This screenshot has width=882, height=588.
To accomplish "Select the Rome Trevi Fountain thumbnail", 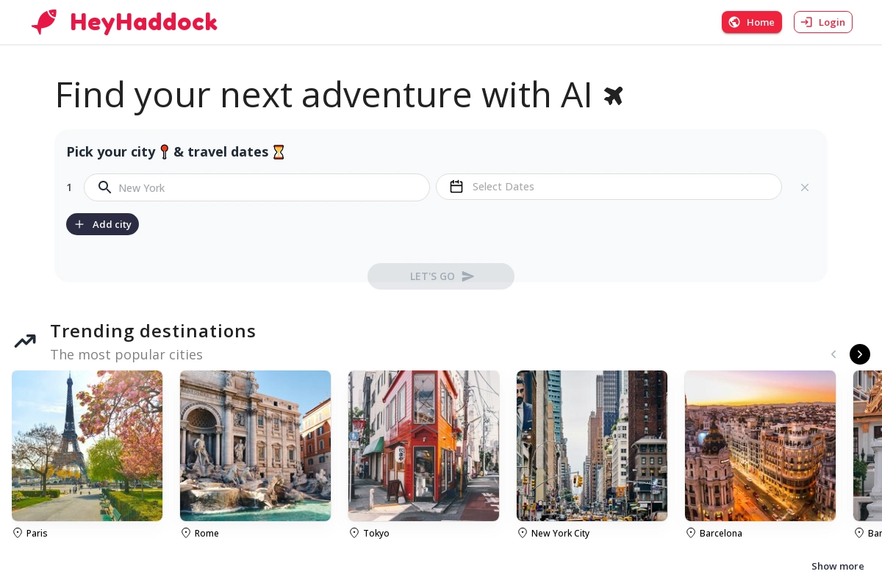I will (255, 445).
